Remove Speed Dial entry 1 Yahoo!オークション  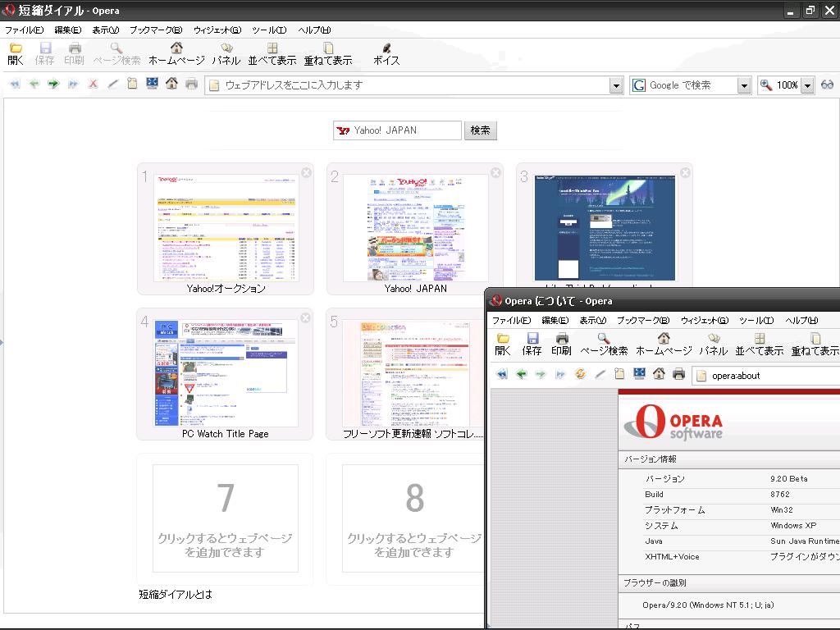(306, 172)
